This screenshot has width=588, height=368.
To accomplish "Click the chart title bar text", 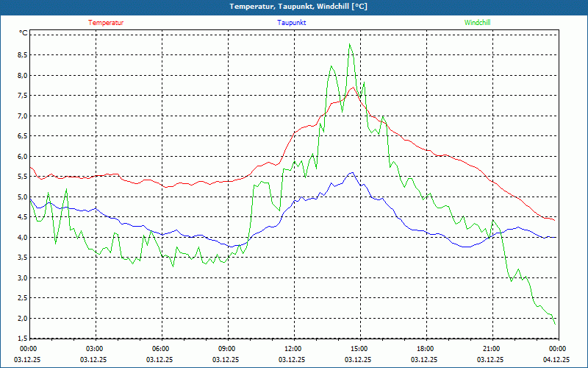I will tap(294, 7).
